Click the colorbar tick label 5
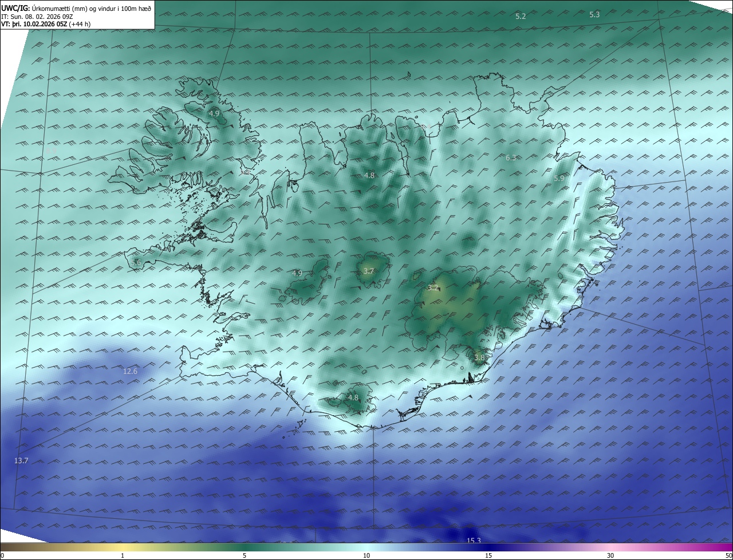This screenshot has height=560, width=733. (x=245, y=555)
